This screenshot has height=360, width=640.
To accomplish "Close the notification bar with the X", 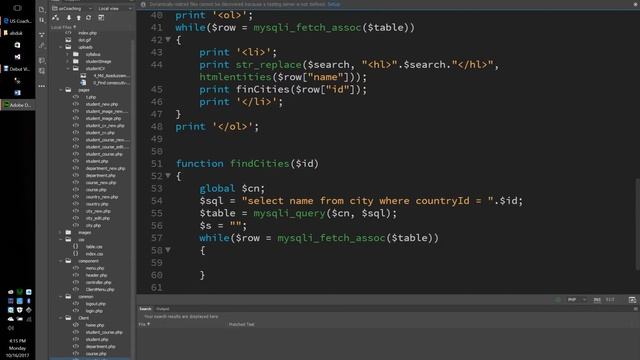I will tap(636, 4).
